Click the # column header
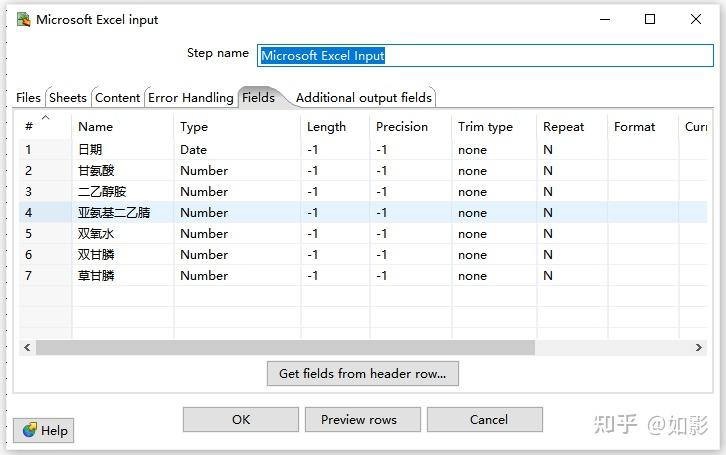Viewport: 726px width, 455px height. coord(46,127)
